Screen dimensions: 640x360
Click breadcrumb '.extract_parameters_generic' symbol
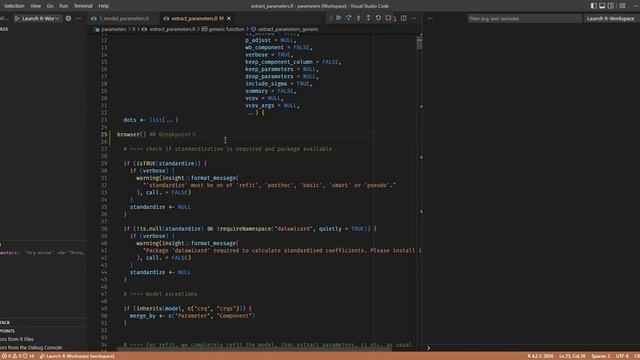[x=287, y=29]
